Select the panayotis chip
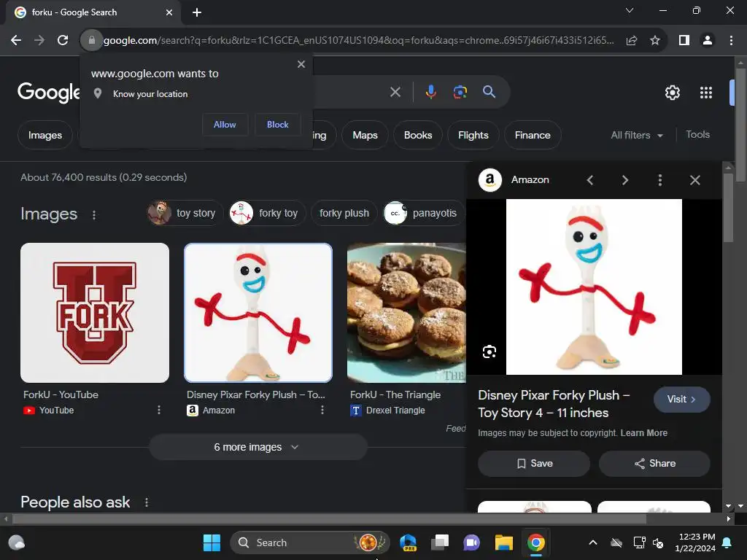The width and height of the screenshot is (747, 560). coord(424,213)
